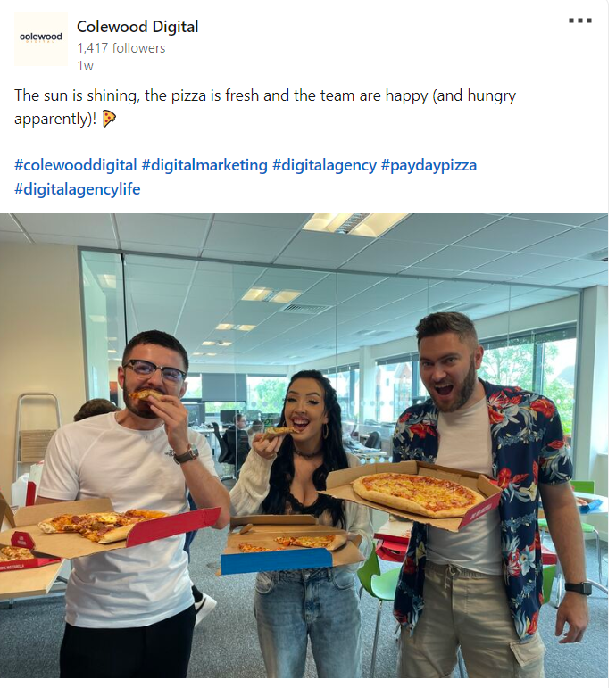Click the man with glasses eating pizza
The image size is (616, 688).
click(132, 504)
